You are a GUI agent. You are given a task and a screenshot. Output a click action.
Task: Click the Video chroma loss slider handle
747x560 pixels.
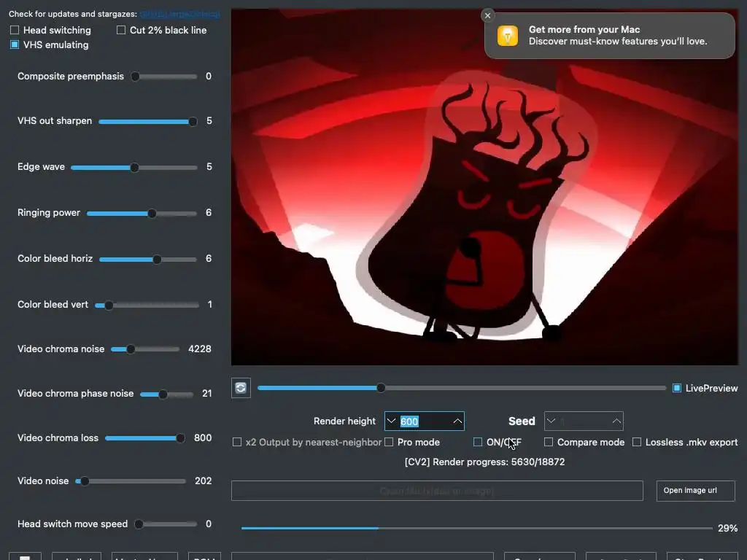pyautogui.click(x=180, y=438)
